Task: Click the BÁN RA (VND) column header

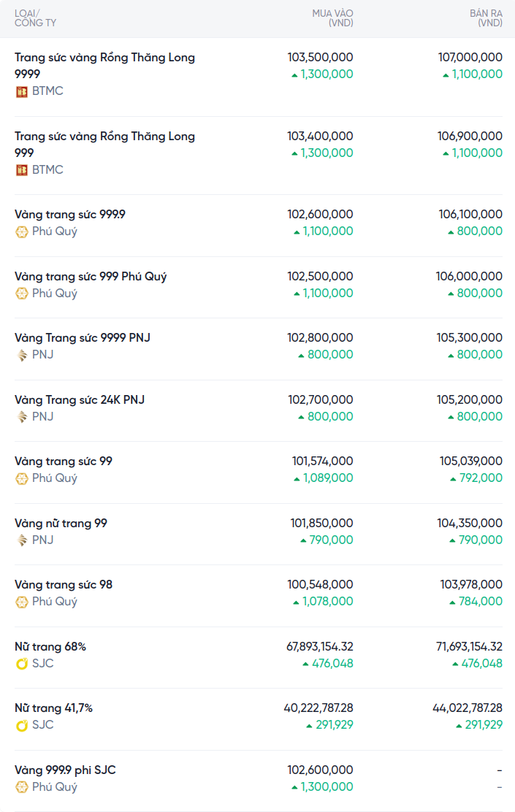Action: pyautogui.click(x=486, y=18)
